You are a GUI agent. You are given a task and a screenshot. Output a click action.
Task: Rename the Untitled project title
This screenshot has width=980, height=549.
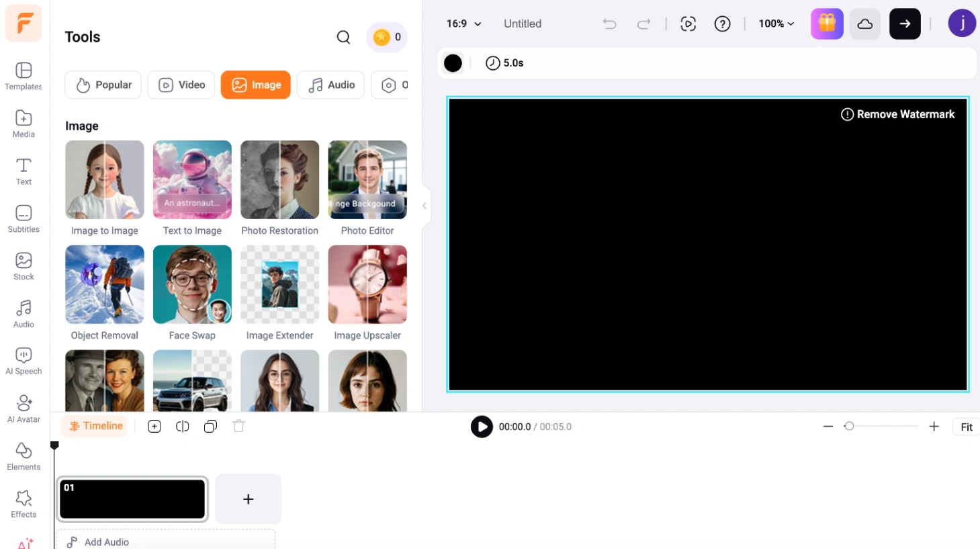click(523, 24)
